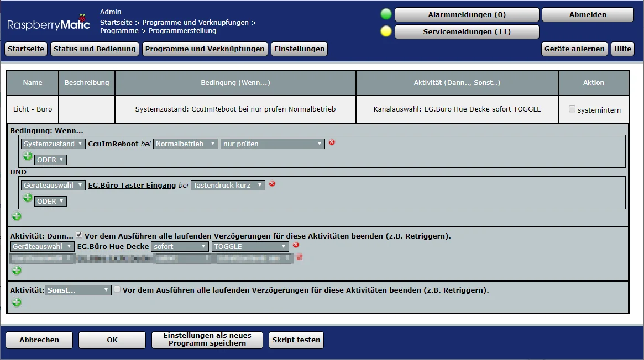Image resolution: width=644 pixels, height=360 pixels.
Task: Remove the EG.Büro Hue Decke activity
Action: 296,245
